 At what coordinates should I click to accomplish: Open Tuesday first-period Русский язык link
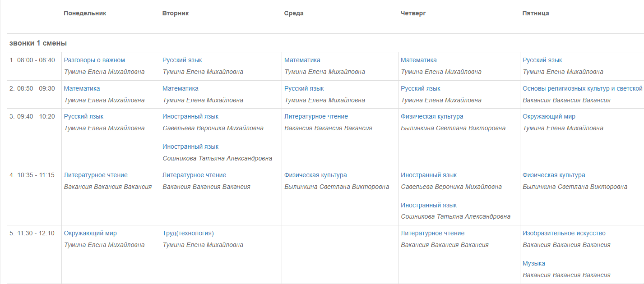pos(182,60)
